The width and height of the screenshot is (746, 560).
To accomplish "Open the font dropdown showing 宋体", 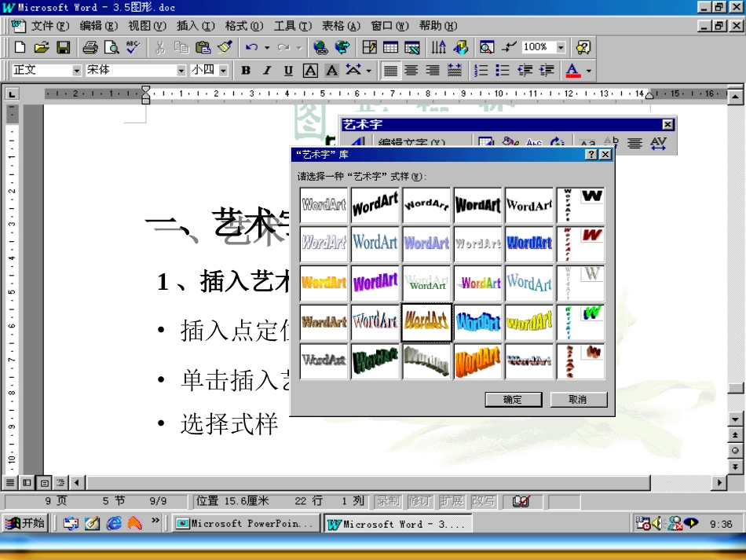I will tap(181, 71).
